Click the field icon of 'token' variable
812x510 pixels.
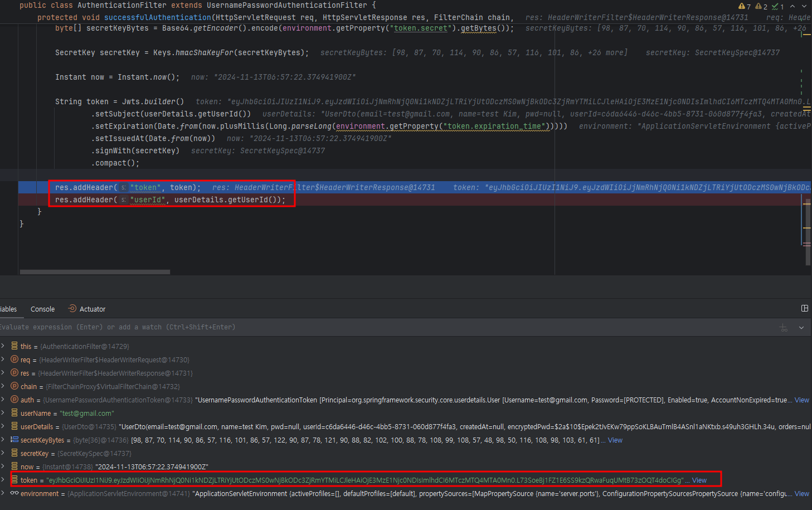pos(14,480)
